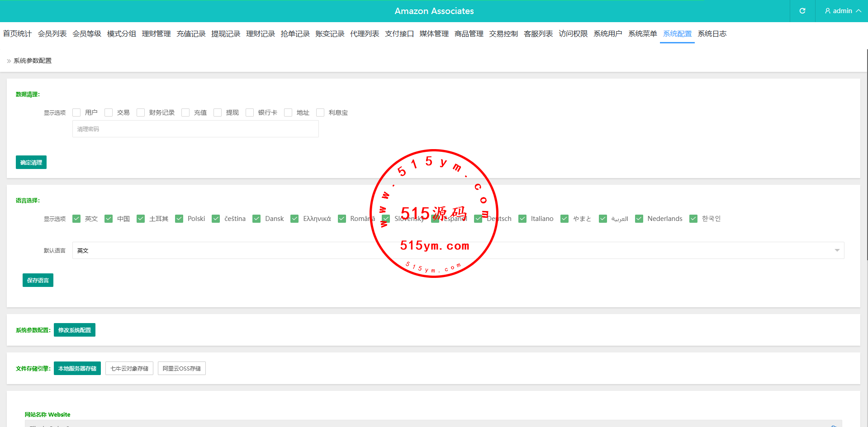Viewport: 868px width, 427px height.
Task: Click the 保存语言 button
Action: [38, 280]
